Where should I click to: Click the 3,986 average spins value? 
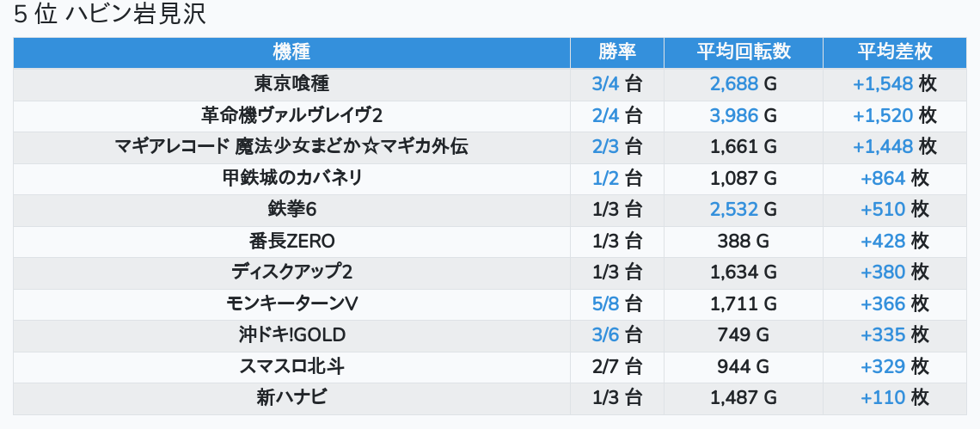pos(734,115)
